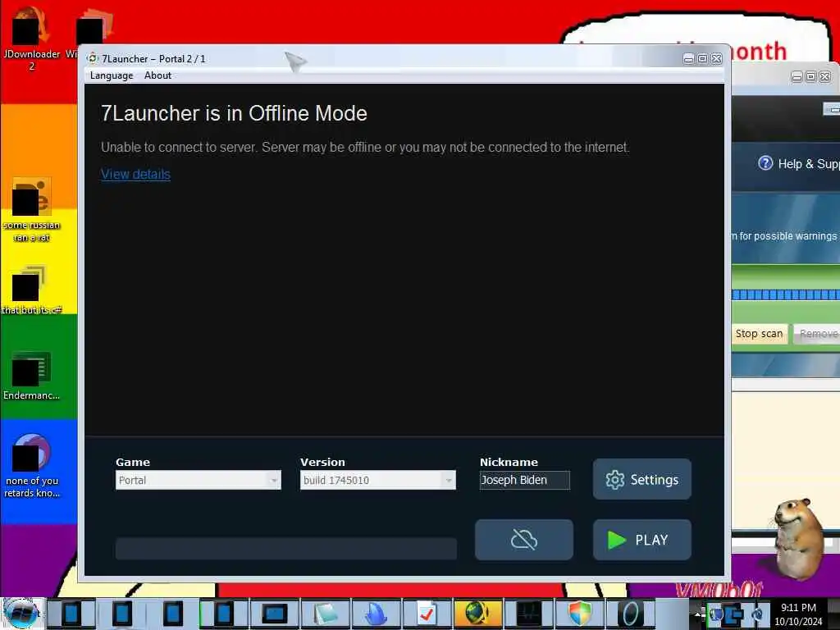Maximize the background scanner window
The image size is (840, 630).
click(810, 77)
